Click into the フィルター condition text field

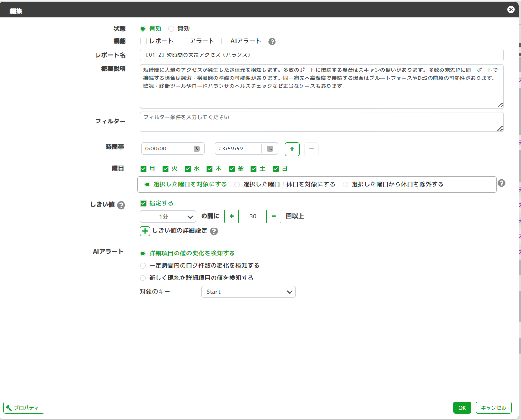321,122
